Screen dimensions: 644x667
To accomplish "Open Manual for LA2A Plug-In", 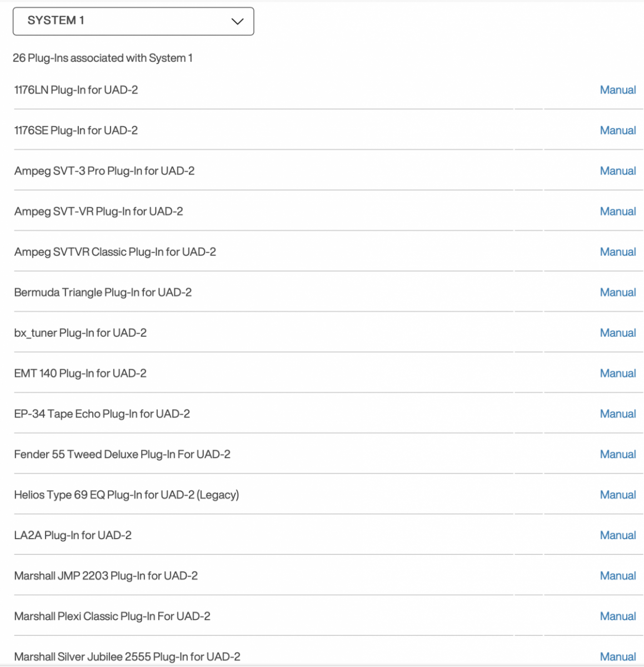I will pyautogui.click(x=617, y=536).
